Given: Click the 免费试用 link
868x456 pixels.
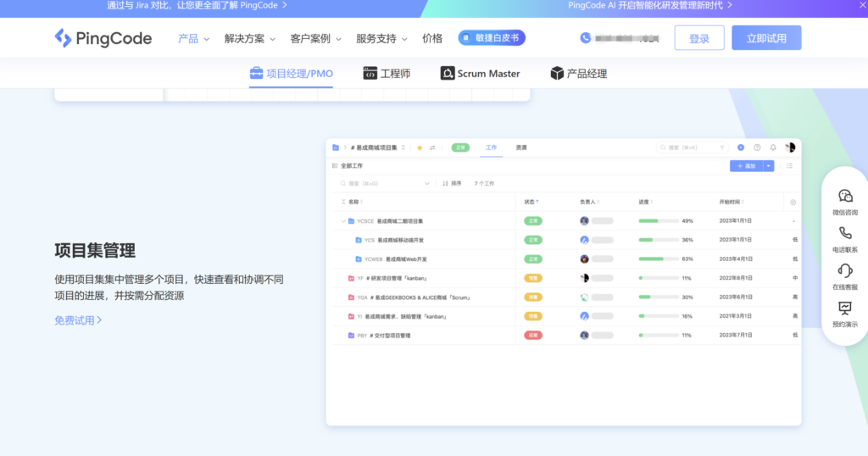Looking at the screenshot, I should coord(78,320).
